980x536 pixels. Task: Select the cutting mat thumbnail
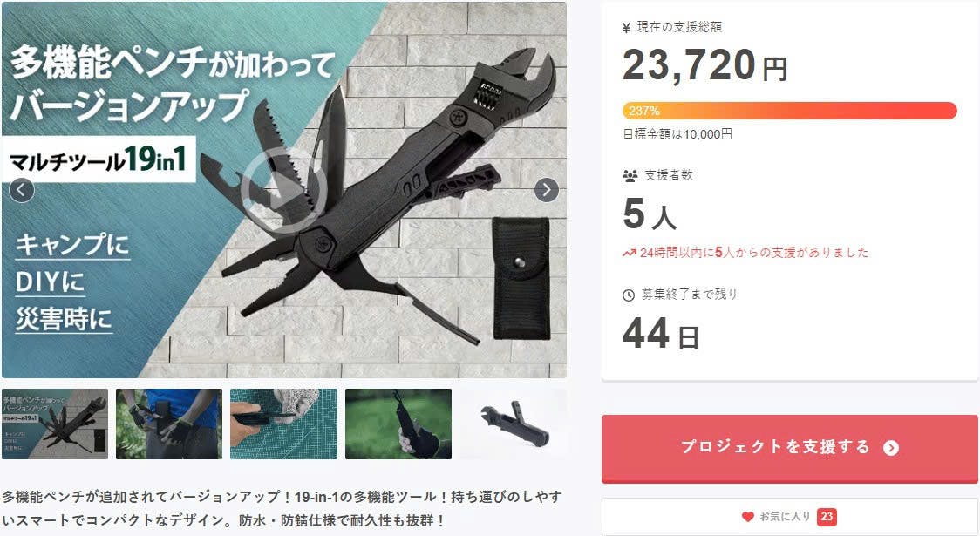point(283,424)
